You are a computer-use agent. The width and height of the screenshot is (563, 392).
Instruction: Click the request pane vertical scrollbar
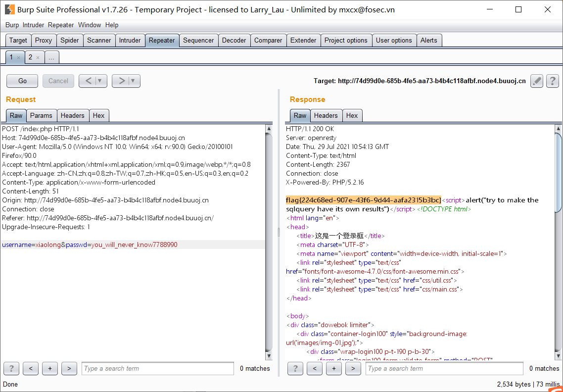(269, 242)
